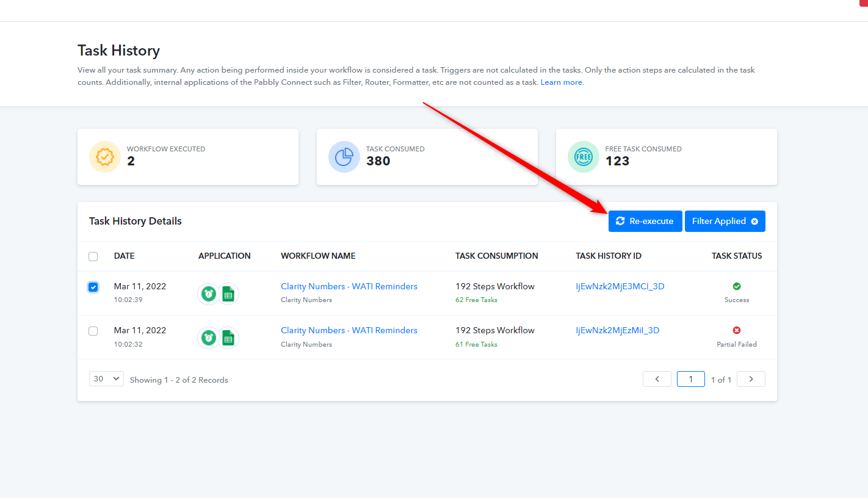
Task: Click the green Success status icon
Action: (x=737, y=286)
